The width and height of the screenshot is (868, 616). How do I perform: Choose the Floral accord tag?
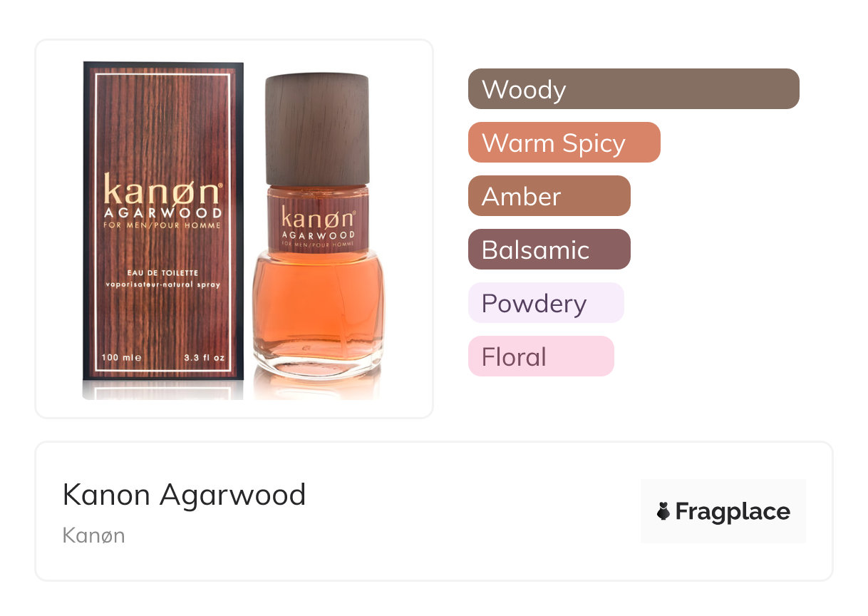[541, 356]
